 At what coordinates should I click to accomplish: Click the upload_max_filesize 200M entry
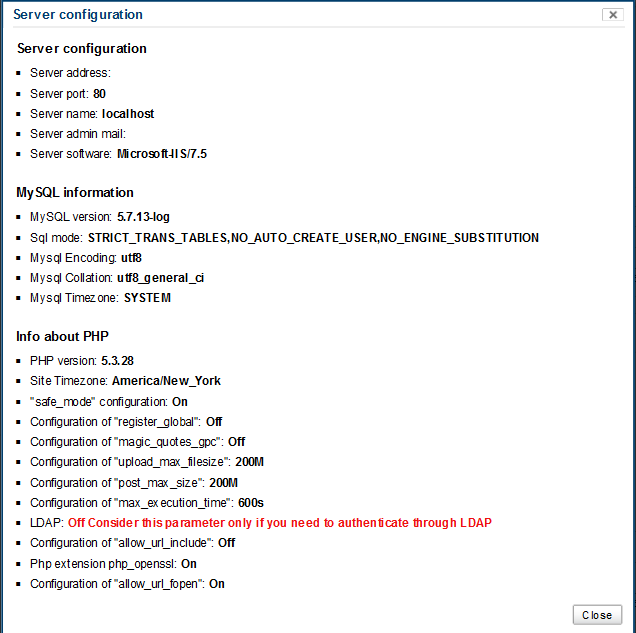point(146,462)
